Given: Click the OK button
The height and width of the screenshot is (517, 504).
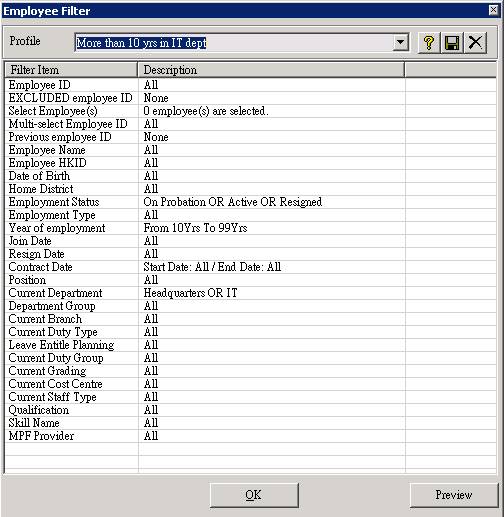Looking at the screenshot, I should pyautogui.click(x=254, y=495).
